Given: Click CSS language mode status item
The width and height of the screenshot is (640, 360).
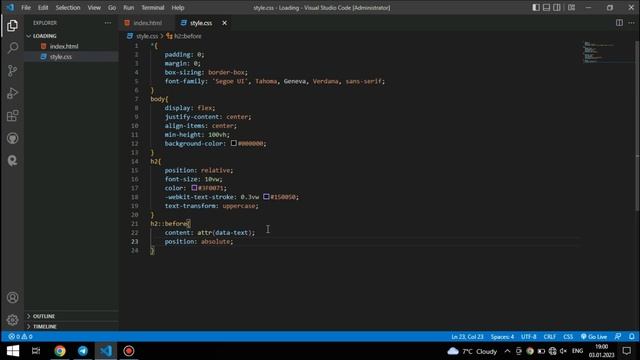Looking at the screenshot, I should click(x=568, y=337).
